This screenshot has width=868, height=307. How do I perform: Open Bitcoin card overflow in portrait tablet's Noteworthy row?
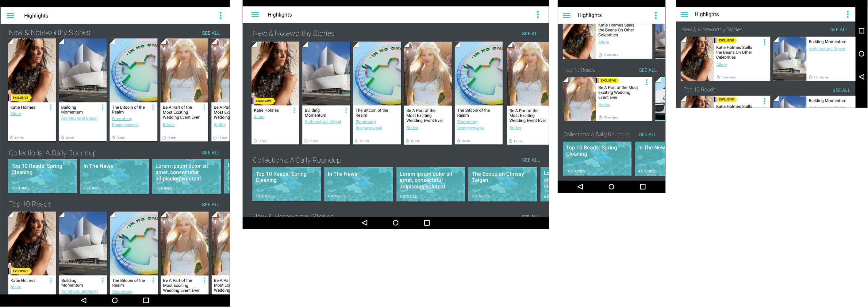click(153, 107)
